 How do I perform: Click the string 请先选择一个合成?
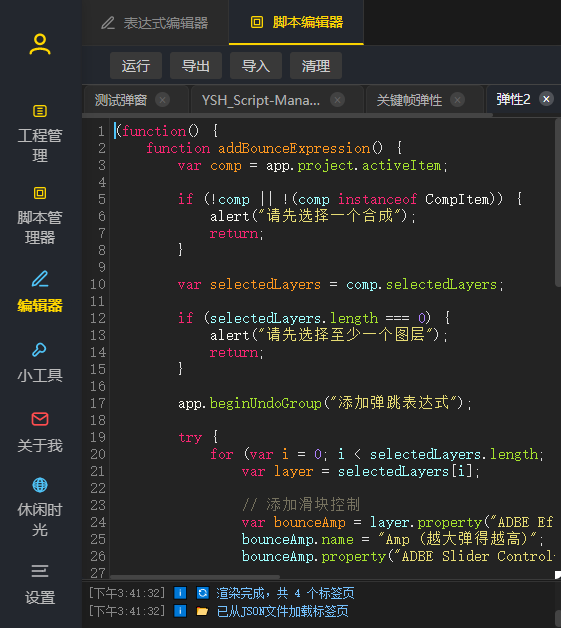pyautogui.click(x=330, y=216)
